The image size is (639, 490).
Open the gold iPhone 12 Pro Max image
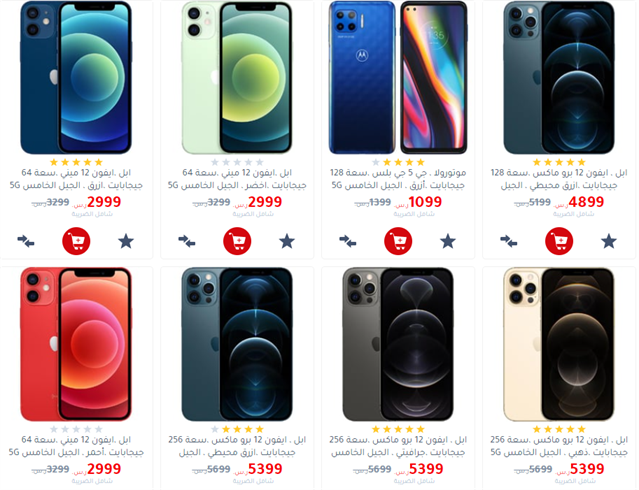[x=559, y=344]
